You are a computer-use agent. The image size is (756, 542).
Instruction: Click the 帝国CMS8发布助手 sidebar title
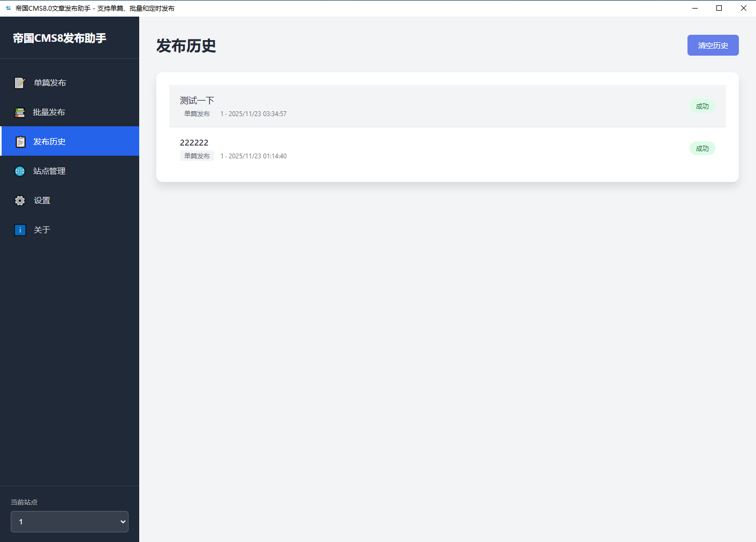click(59, 38)
